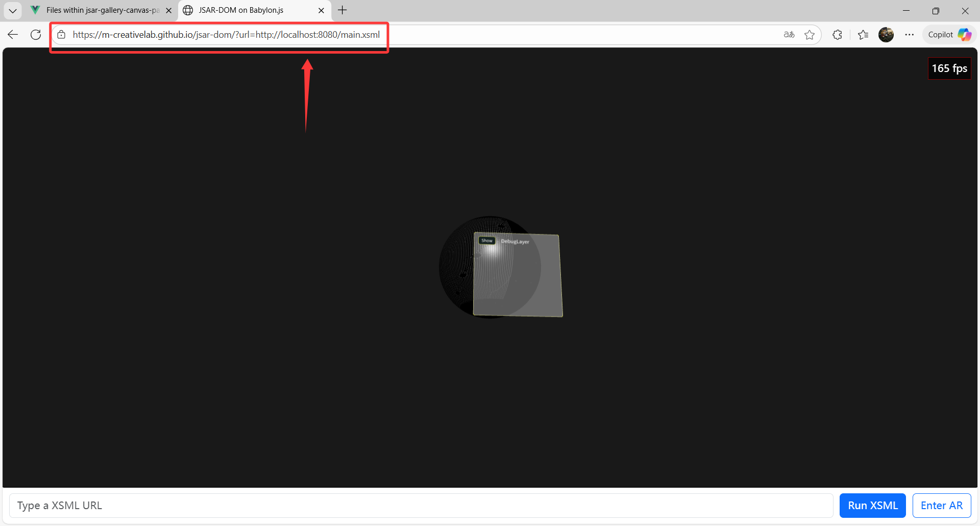Open the Copilot sidebar
Screen dimensions: 980x526
pyautogui.click(x=949, y=35)
